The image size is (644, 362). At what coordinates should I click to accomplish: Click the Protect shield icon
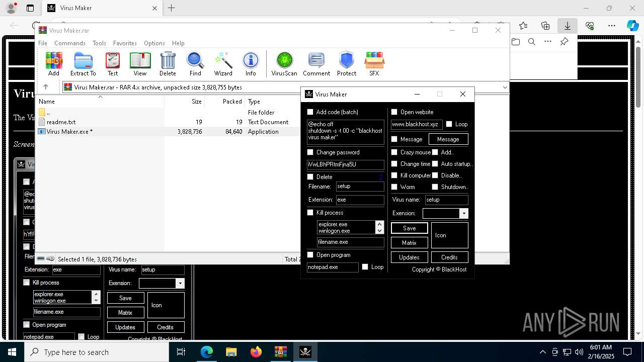pyautogui.click(x=347, y=64)
